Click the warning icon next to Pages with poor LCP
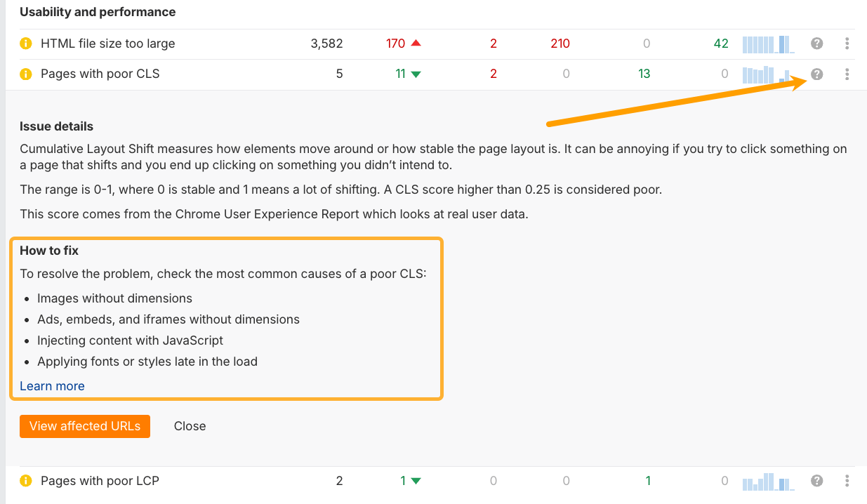The image size is (867, 504). click(x=25, y=481)
